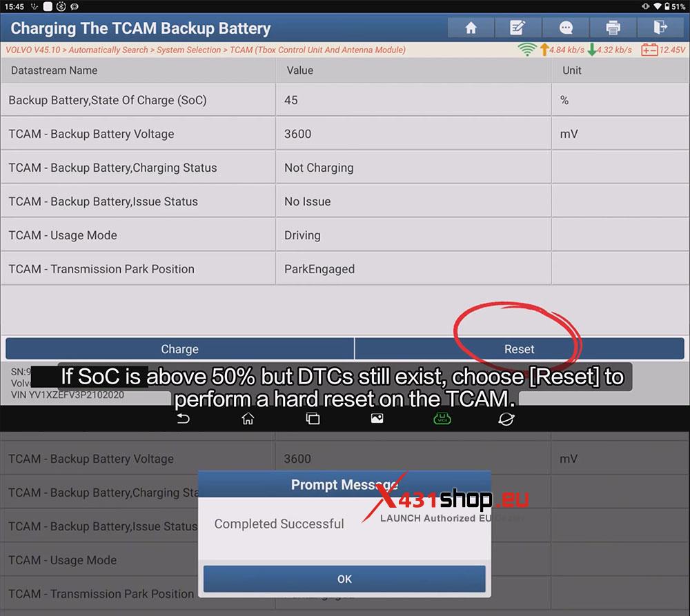Select the Charging Status row name in the top table
690x616 pixels.
pos(112,168)
